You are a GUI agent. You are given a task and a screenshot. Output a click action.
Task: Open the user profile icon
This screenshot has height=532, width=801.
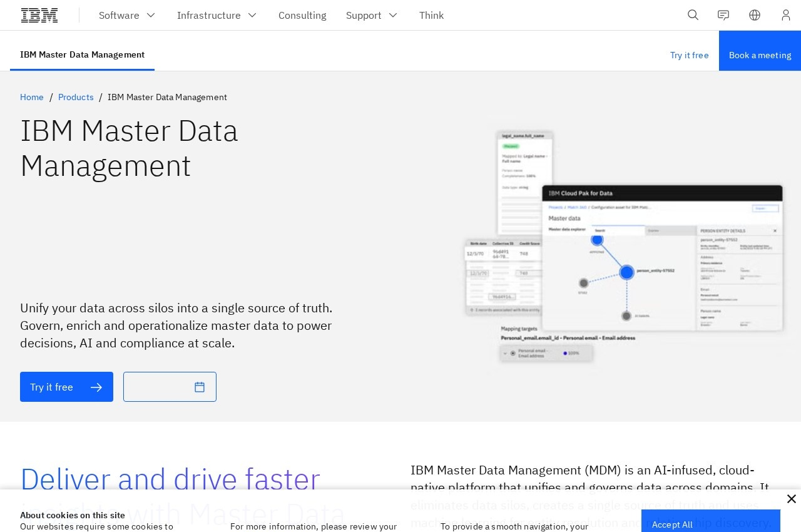[x=786, y=15]
